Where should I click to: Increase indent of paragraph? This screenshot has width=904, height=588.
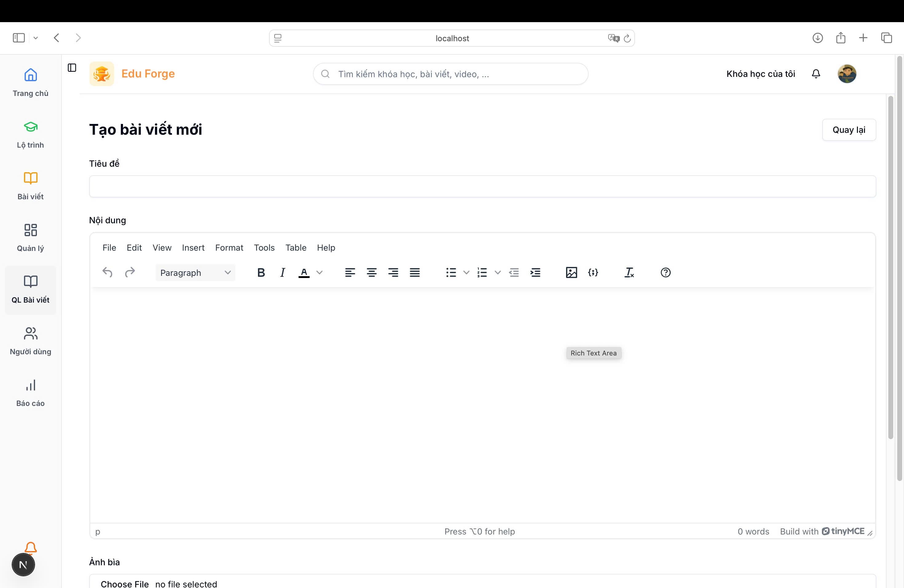536,272
